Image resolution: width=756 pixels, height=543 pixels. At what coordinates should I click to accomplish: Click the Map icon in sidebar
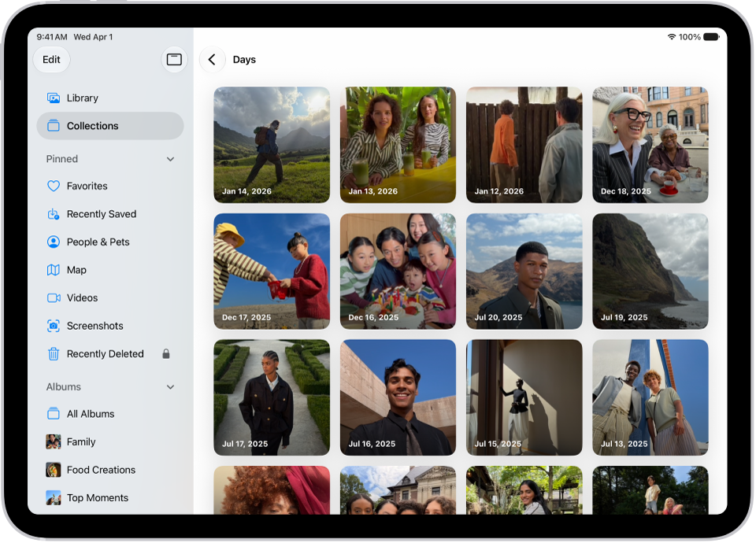coord(54,270)
